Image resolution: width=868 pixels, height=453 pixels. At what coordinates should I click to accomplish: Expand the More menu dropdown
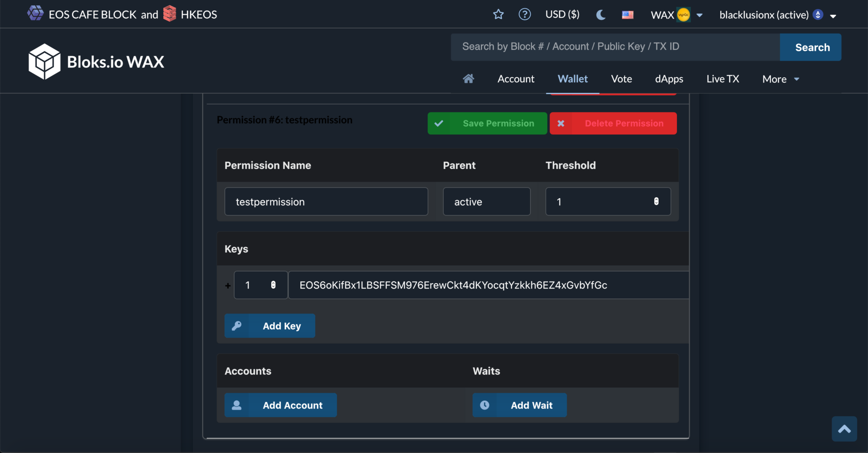tap(781, 79)
